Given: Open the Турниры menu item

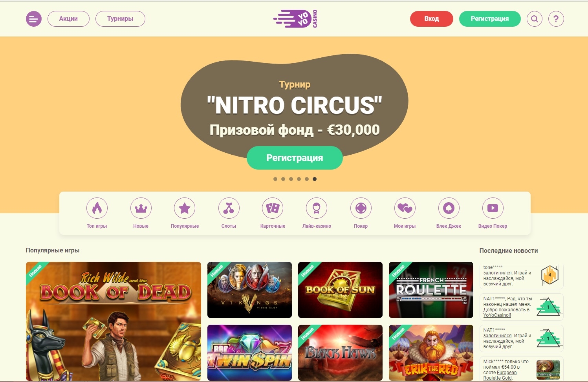Looking at the screenshot, I should [120, 19].
